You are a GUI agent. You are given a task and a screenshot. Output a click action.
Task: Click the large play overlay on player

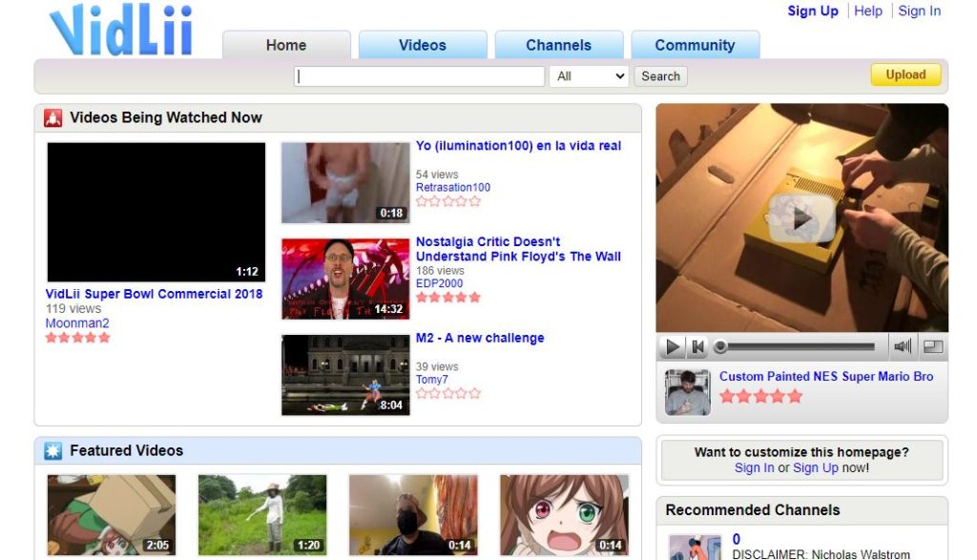(801, 218)
